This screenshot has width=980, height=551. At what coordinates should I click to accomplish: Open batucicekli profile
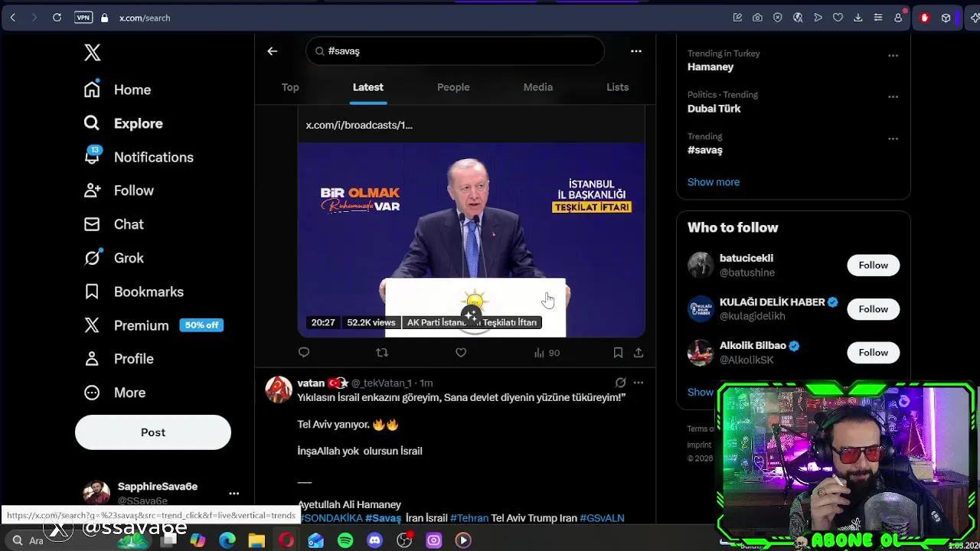click(x=746, y=258)
